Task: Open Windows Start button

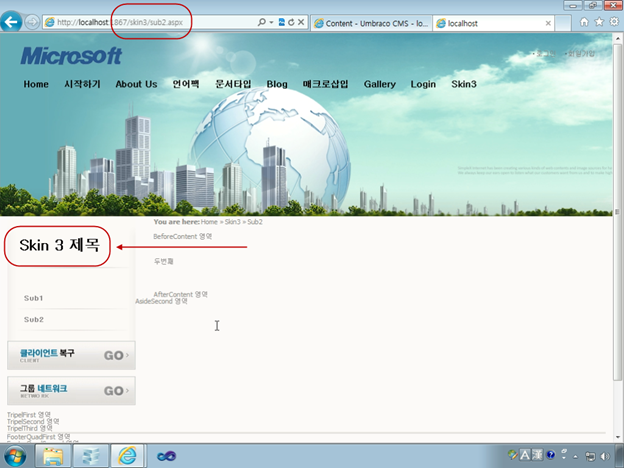Action: click(15, 456)
